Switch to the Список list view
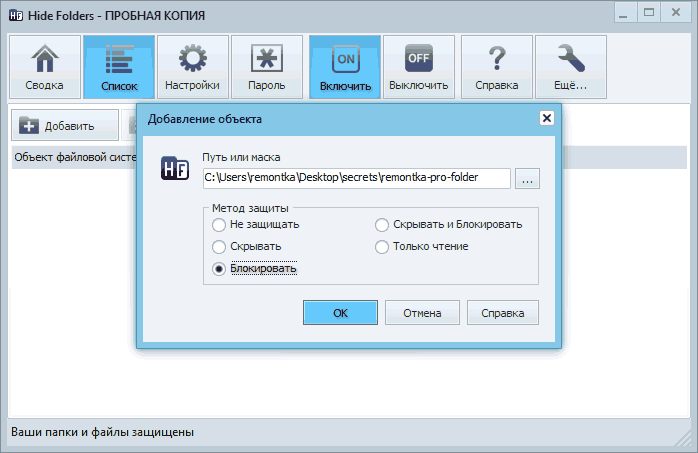Screen dimensions: 698x453 [119, 67]
